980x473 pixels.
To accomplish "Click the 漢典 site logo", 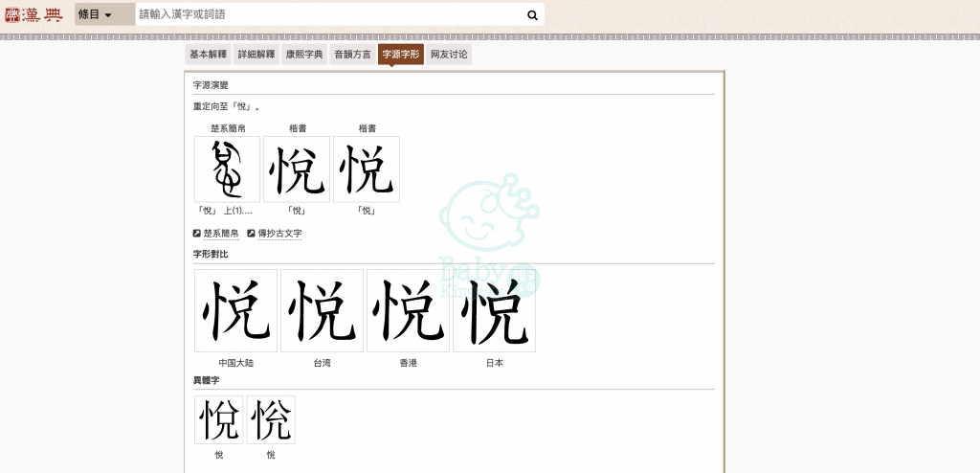I will [x=34, y=14].
